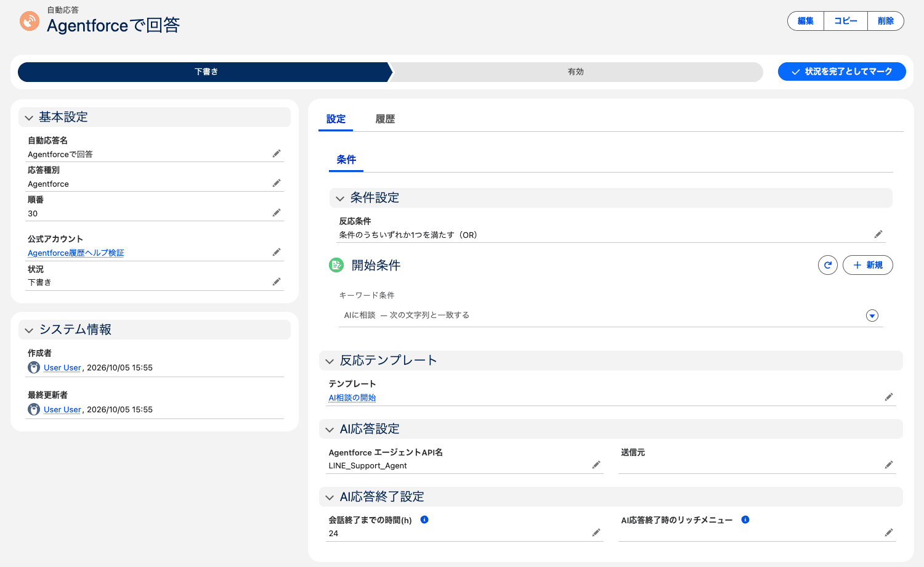The image size is (924, 567).
Task: Open the Agentforce履歴ヘルプ検証 account link
Action: tap(76, 253)
